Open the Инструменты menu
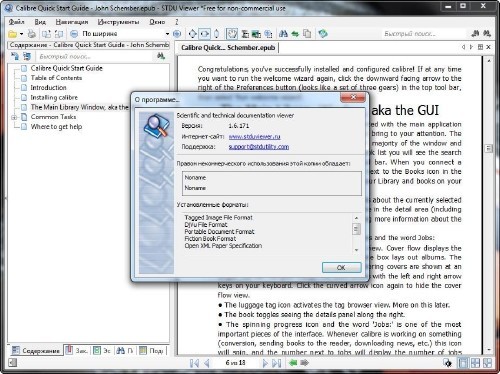Image resolution: width=500 pixels, height=374 pixels. pos(118,22)
